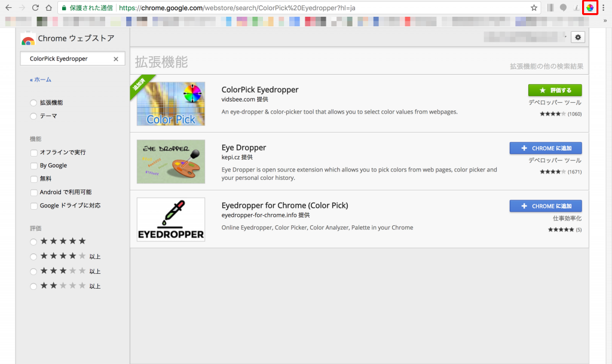Open the black EYEDROPPER logo thumbnail
612x364 pixels.
tap(170, 219)
